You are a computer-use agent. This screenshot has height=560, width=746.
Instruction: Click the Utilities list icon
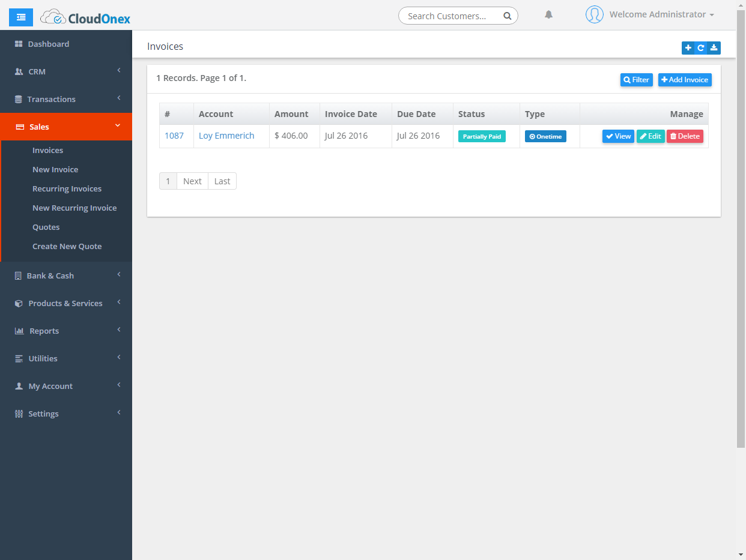point(19,358)
